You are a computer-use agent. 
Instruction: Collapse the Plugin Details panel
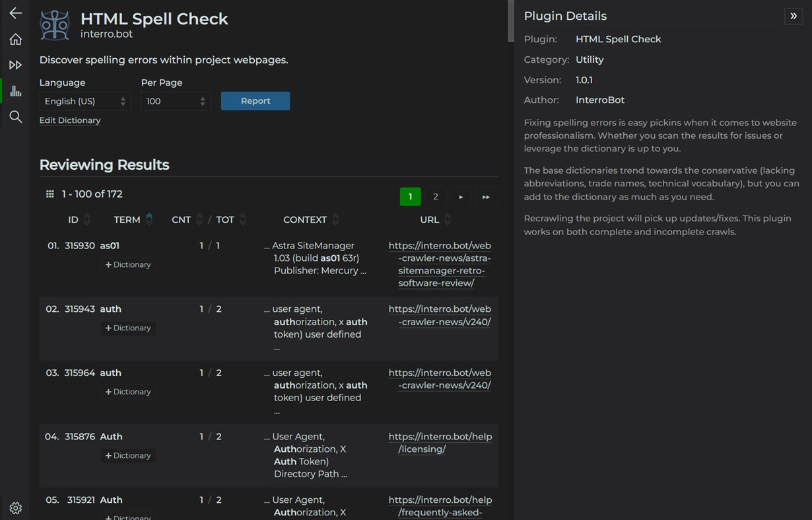(x=794, y=16)
